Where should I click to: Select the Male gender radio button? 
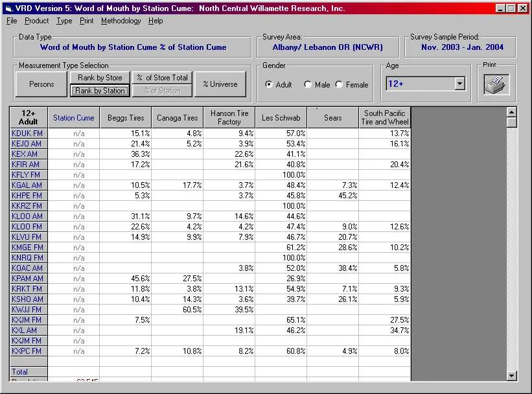pyautogui.click(x=308, y=84)
